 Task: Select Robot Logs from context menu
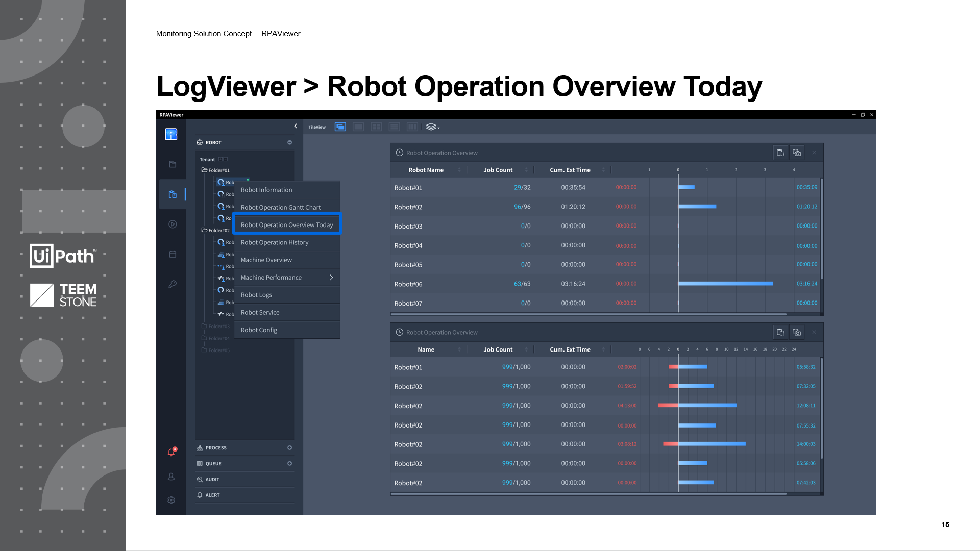pos(256,294)
